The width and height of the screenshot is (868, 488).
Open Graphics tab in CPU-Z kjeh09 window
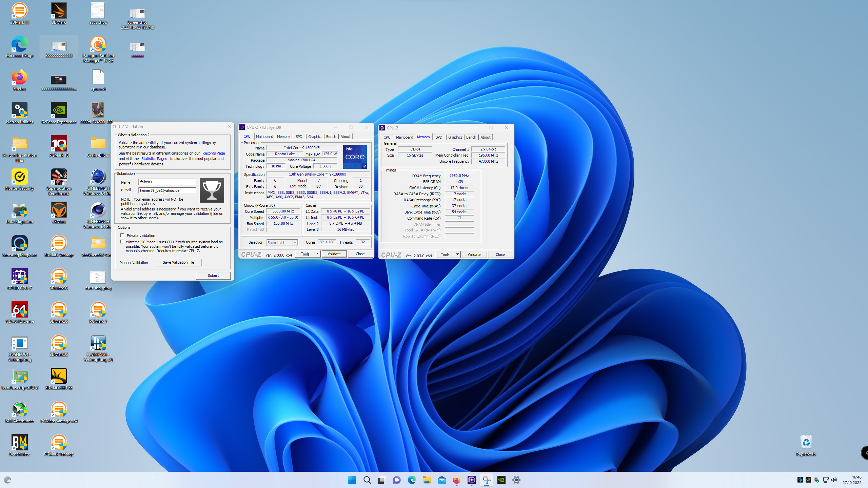click(315, 137)
